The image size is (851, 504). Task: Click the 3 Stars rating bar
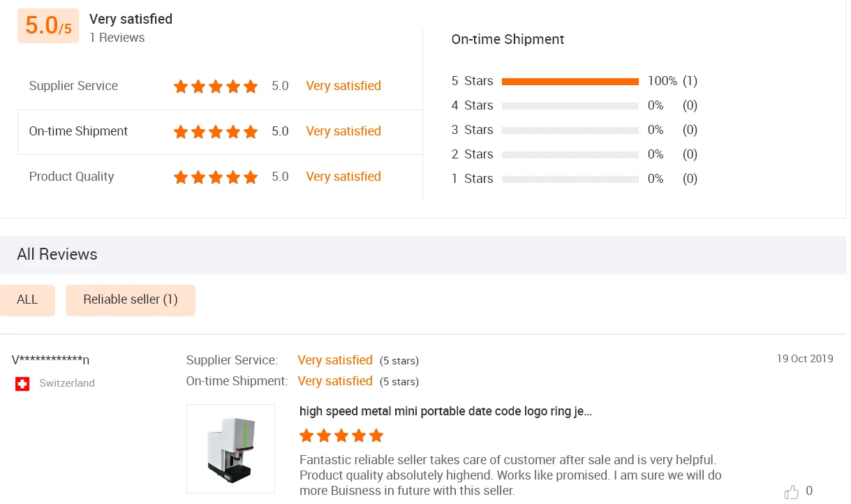click(570, 131)
